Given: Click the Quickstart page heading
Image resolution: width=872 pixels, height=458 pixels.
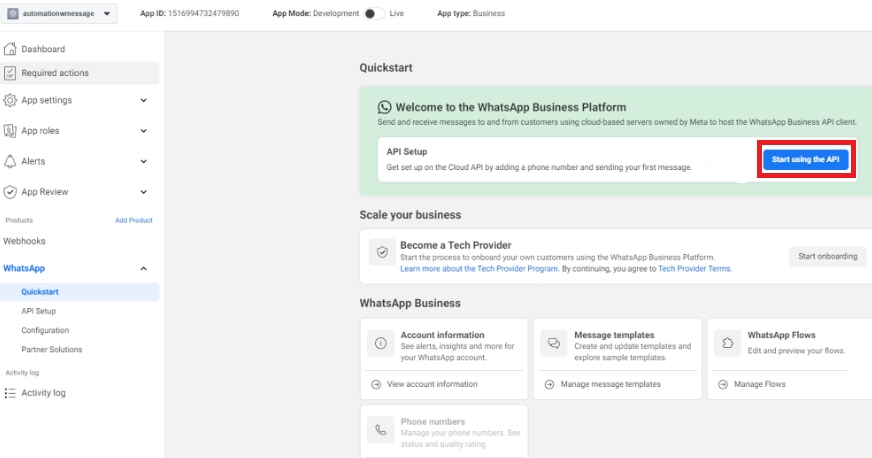Looking at the screenshot, I should click(386, 68).
